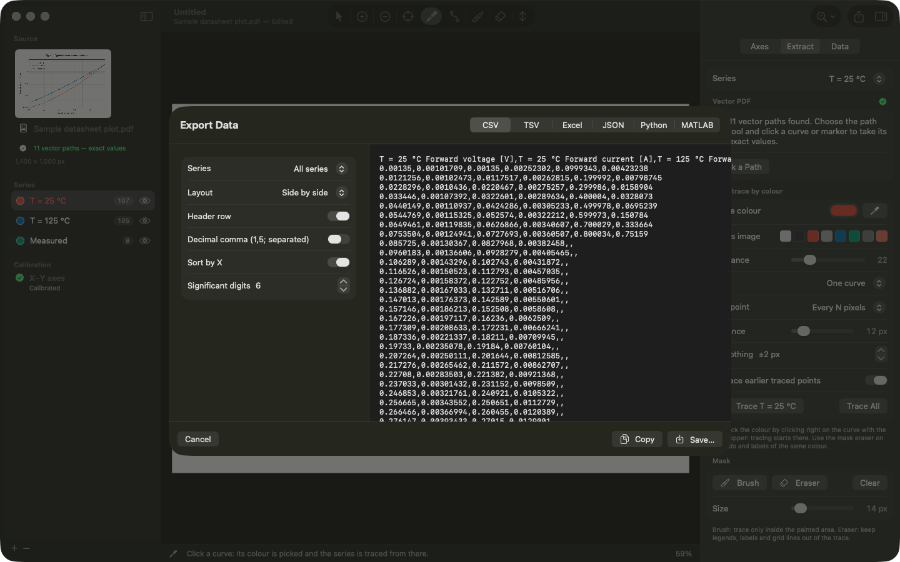
Task: Select the vector path tool in toolbar
Action: (455, 17)
